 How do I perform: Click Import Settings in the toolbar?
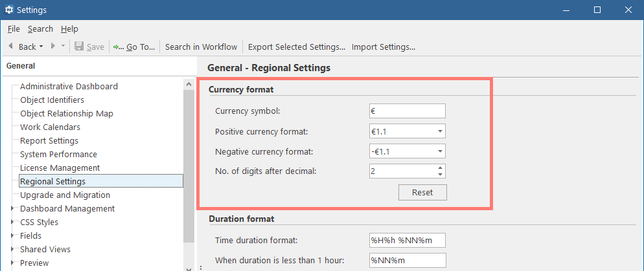tap(383, 47)
